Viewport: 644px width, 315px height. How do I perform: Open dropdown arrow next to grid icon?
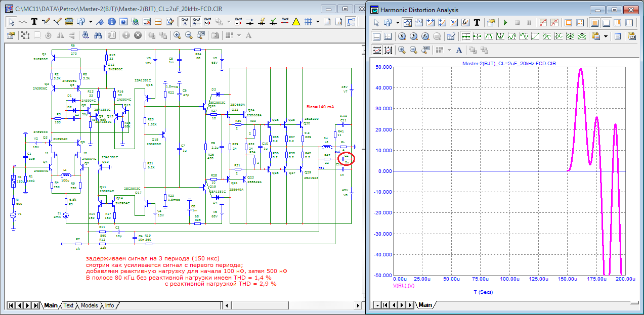coord(318,22)
